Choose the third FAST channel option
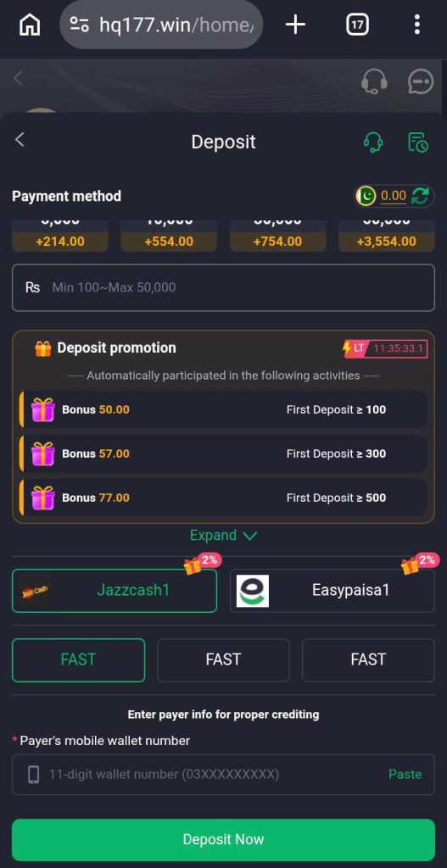The width and height of the screenshot is (447, 868). coord(368,659)
